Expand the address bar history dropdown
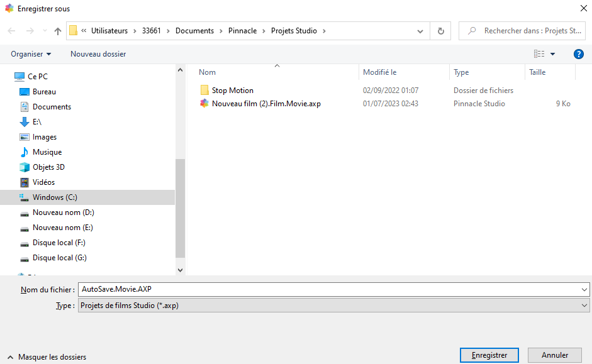Image resolution: width=592 pixels, height=364 pixels. [420, 31]
